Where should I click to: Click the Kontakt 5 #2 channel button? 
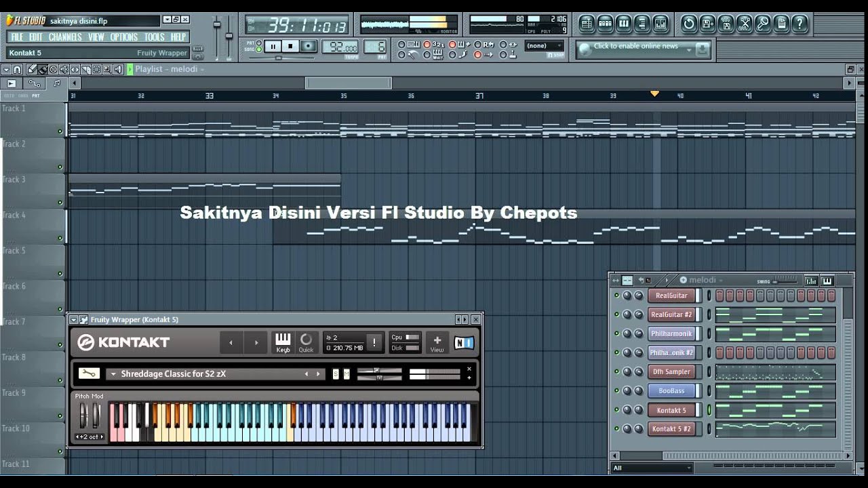(x=671, y=428)
